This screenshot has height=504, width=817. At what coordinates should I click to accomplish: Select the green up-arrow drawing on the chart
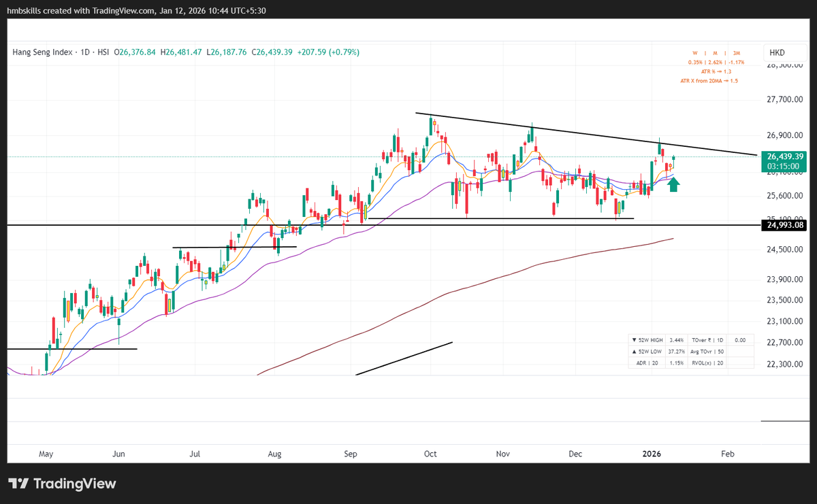tap(673, 184)
